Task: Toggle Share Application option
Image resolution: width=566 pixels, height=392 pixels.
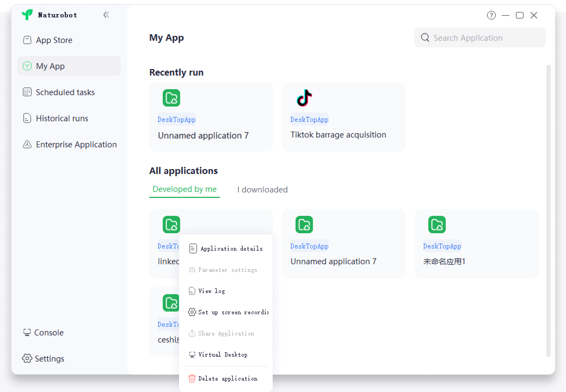Action: [x=226, y=333]
